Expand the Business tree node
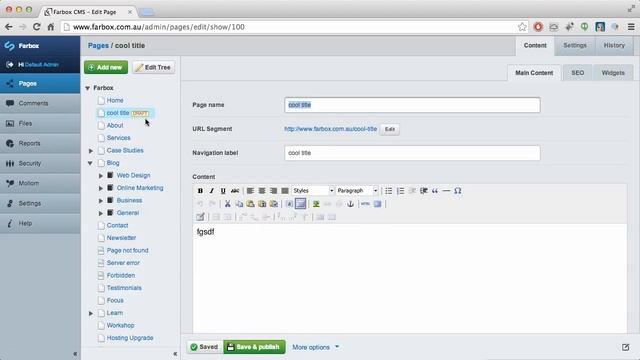 click(100, 200)
